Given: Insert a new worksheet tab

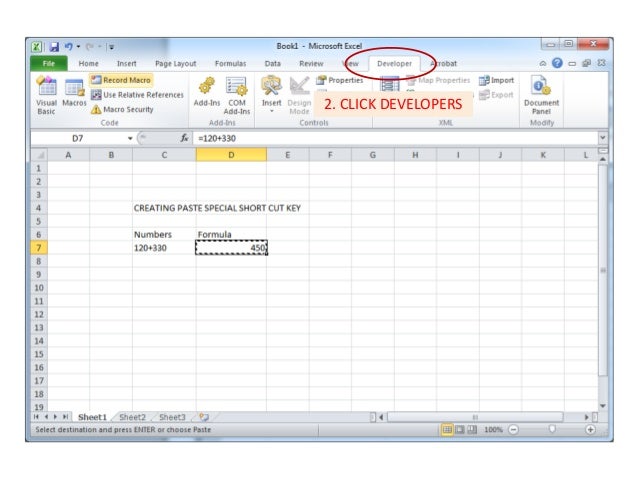Looking at the screenshot, I should coord(204,417).
